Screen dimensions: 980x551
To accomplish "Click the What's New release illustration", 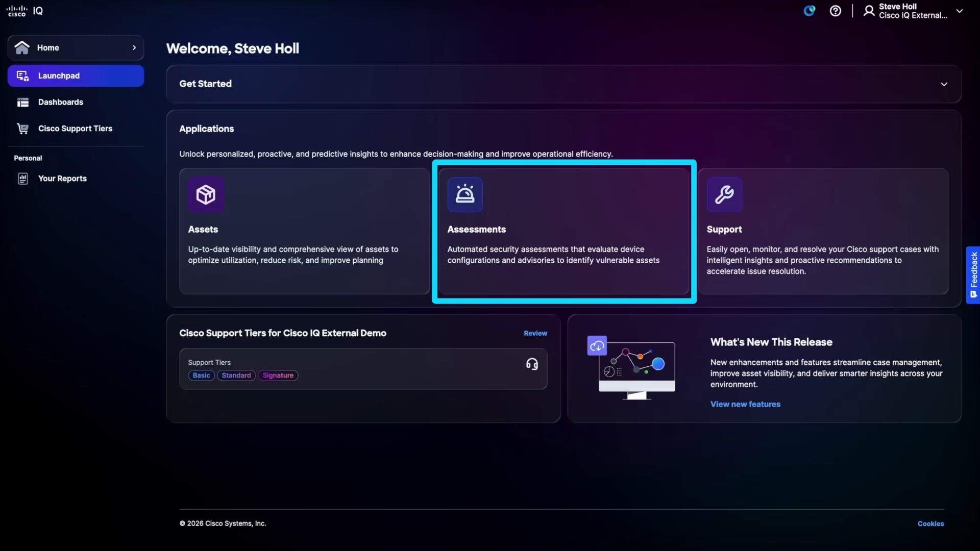I will point(632,367).
